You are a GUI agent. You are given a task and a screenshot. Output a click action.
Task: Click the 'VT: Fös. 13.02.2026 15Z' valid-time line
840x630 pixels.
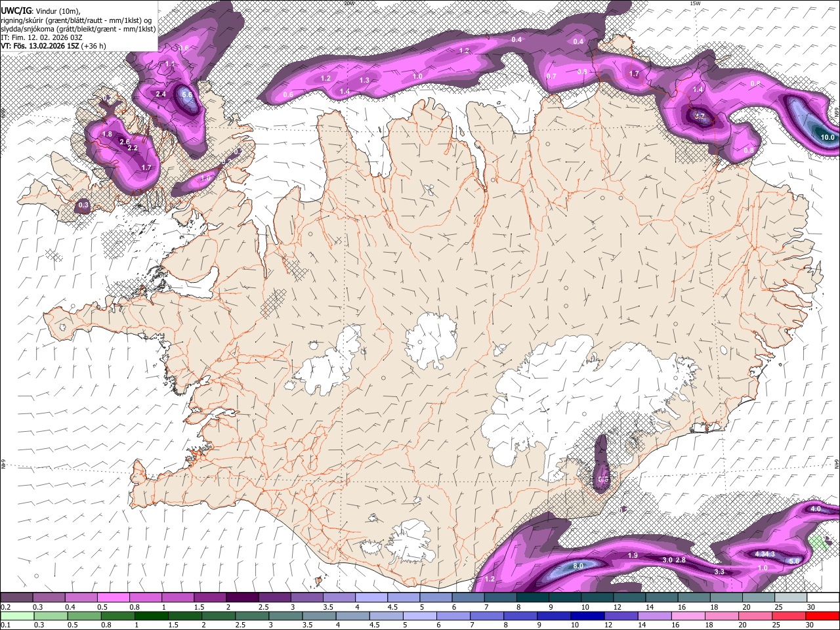pos(41,46)
